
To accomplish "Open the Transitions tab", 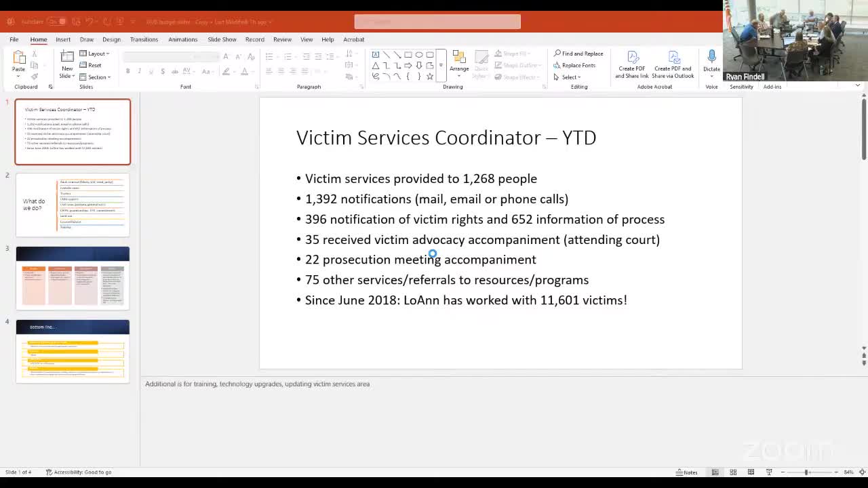I will coord(144,39).
